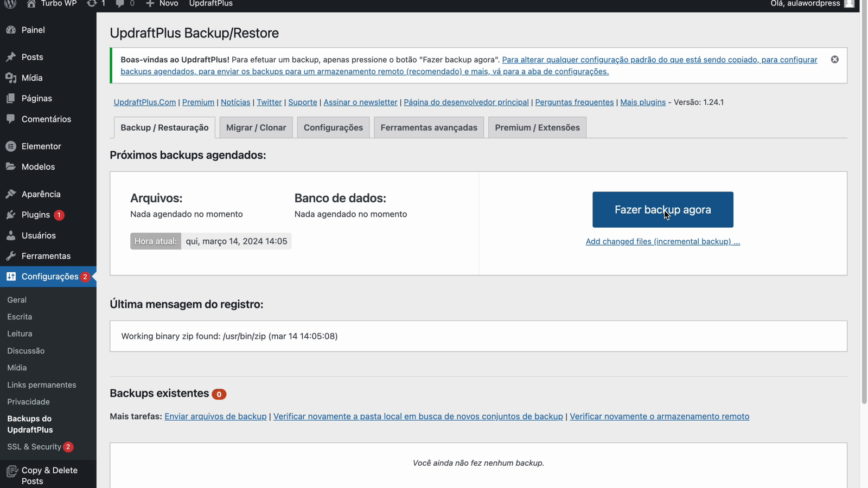Click the Posts pushpin icon
The image size is (868, 488).
click(11, 57)
